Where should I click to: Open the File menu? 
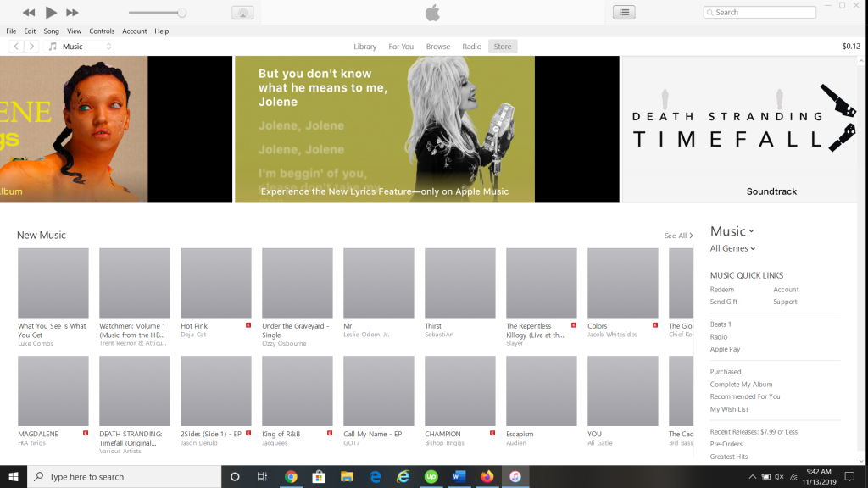point(11,31)
